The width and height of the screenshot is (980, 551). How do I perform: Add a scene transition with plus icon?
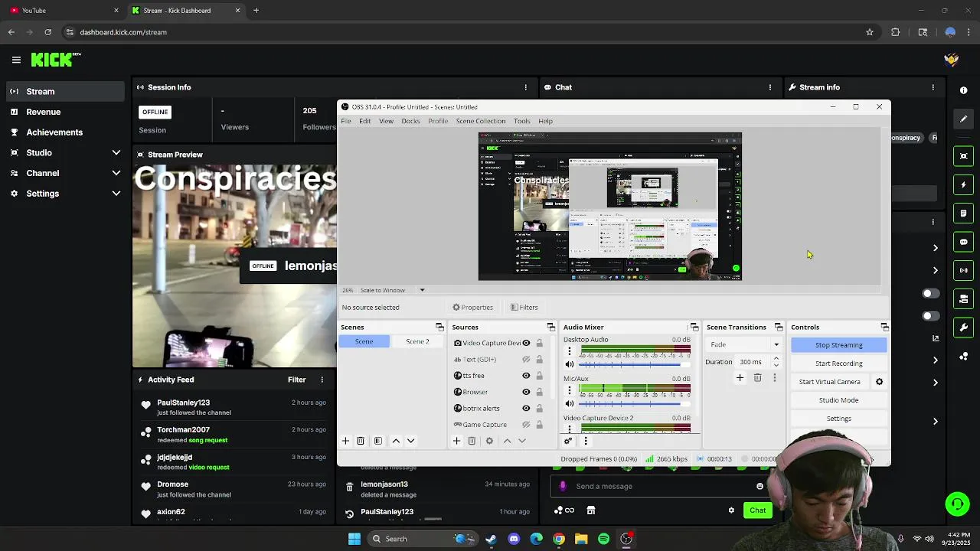(x=740, y=377)
